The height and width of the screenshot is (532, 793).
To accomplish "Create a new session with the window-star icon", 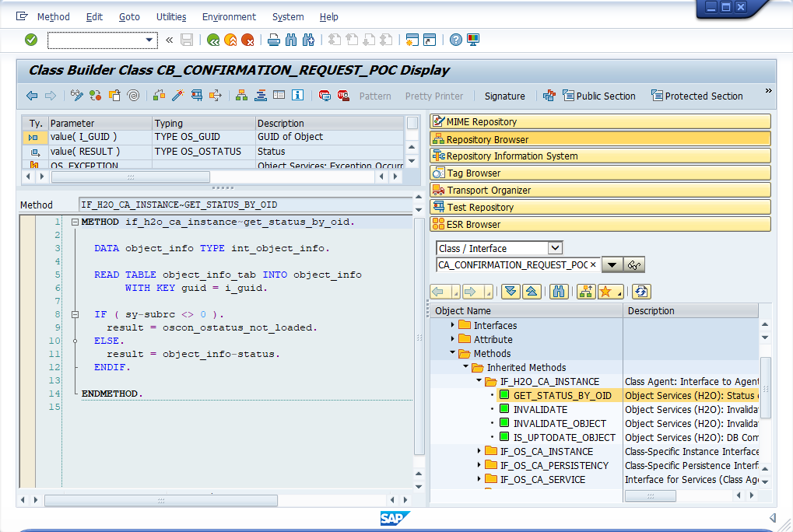I will [x=412, y=40].
